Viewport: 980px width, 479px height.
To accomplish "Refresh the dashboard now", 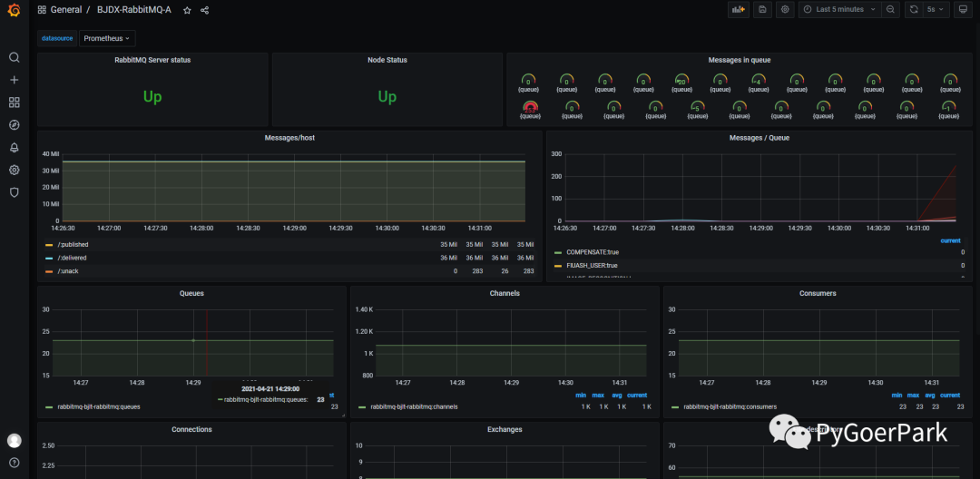I will 914,9.
